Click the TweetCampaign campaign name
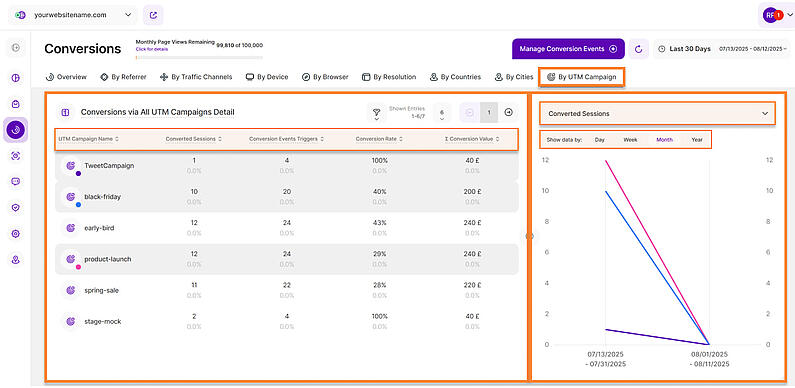This screenshot has width=795, height=388. point(109,166)
